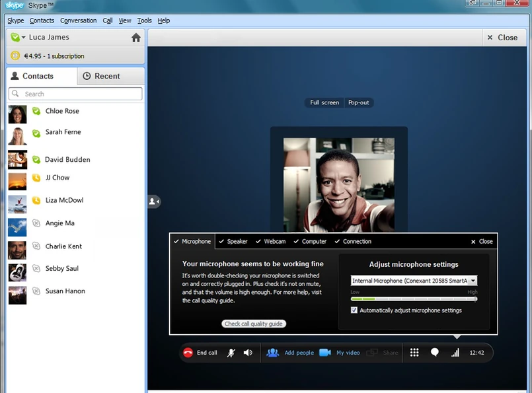This screenshot has width=532, height=393.
Task: Click the microphone volume slider
Action: pyautogui.click(x=414, y=299)
